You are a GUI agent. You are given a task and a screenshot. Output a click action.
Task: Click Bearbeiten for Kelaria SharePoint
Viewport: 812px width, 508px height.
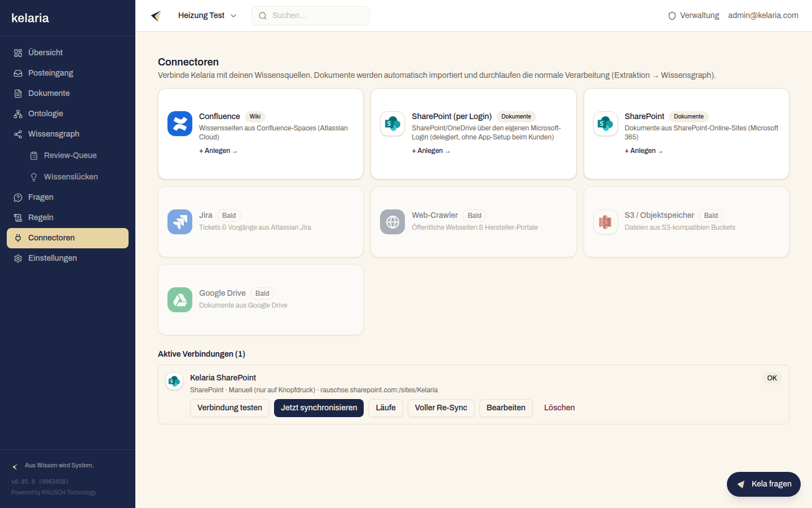tap(506, 408)
